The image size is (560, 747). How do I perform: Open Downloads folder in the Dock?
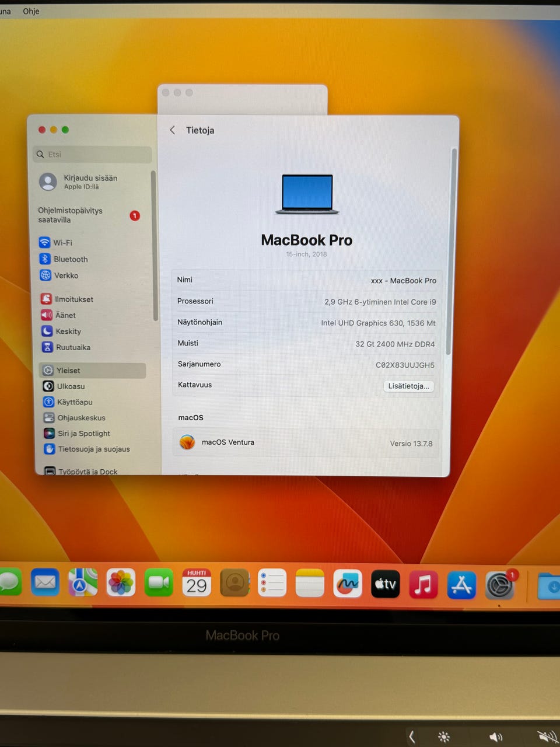(548, 587)
